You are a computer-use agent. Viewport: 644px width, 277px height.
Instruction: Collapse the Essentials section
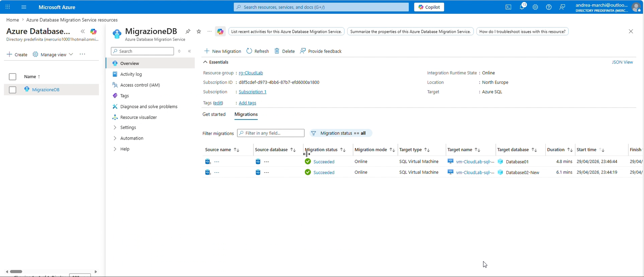205,62
